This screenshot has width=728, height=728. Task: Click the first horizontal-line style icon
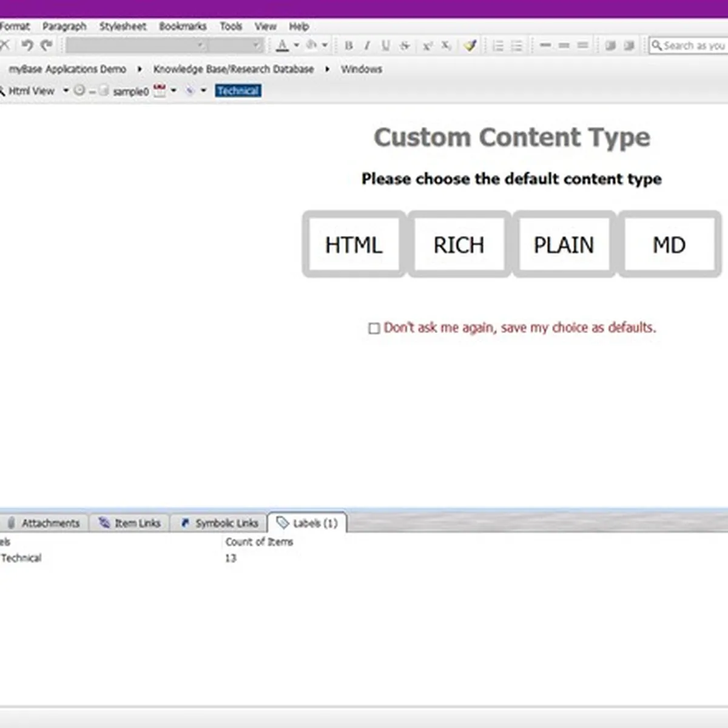[545, 45]
